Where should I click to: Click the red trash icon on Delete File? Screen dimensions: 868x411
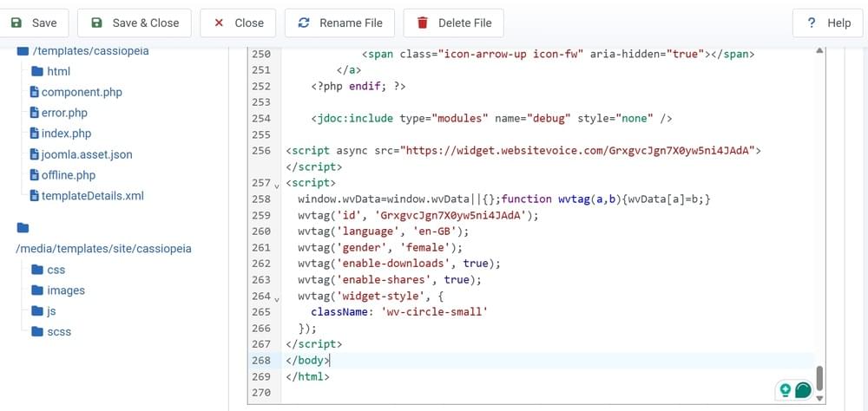pos(423,23)
